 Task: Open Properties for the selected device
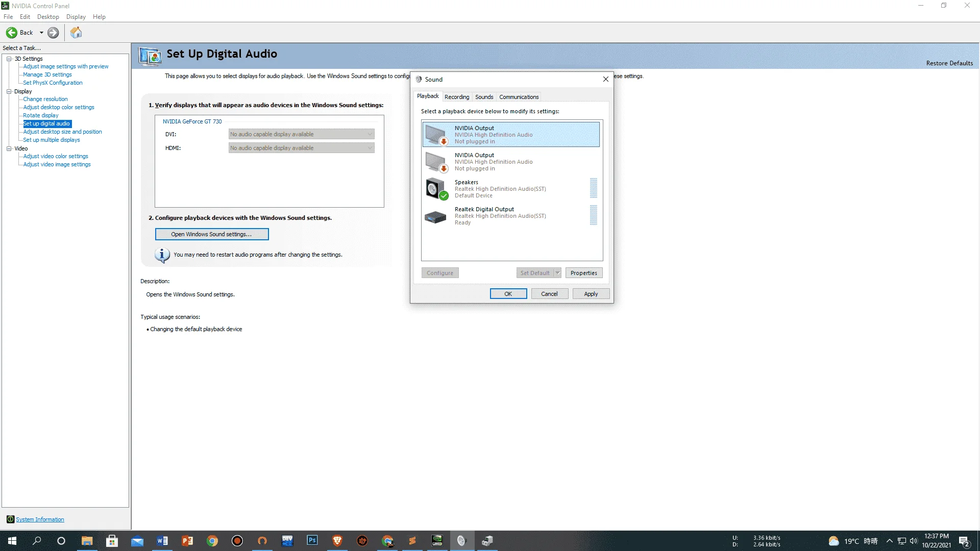(x=584, y=273)
